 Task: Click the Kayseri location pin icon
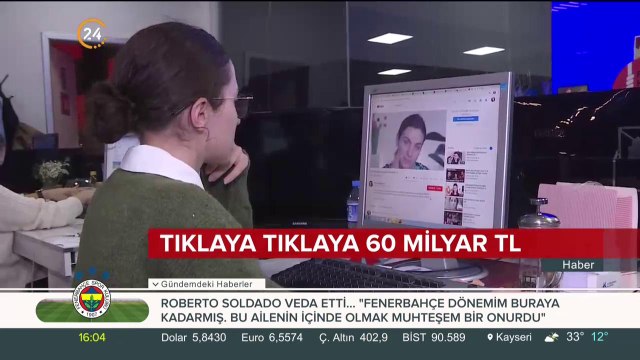point(490,338)
